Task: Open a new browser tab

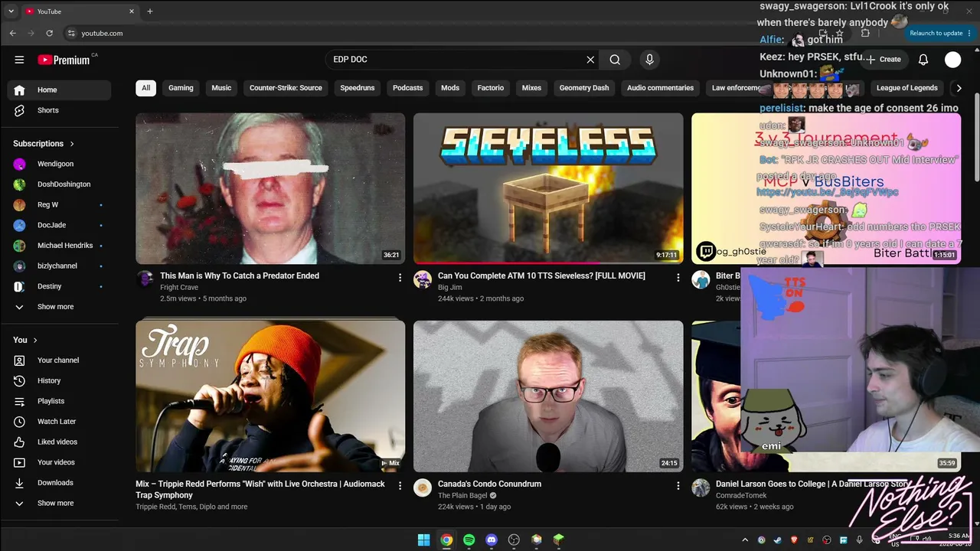Action: [x=150, y=11]
